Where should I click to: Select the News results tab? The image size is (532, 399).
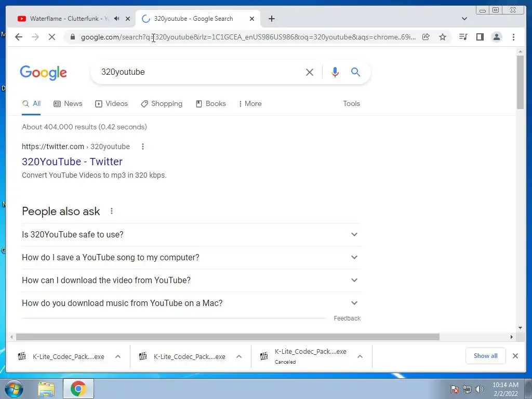click(x=68, y=104)
